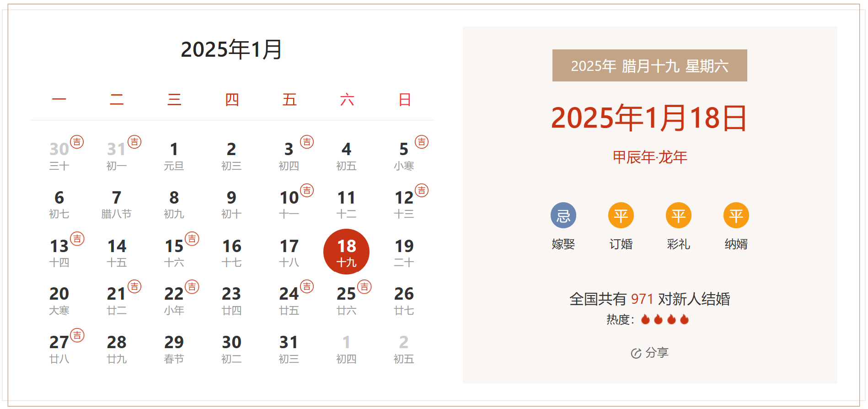Pick January 20 大寒 date
The width and height of the screenshot is (868, 409).
coord(59,301)
